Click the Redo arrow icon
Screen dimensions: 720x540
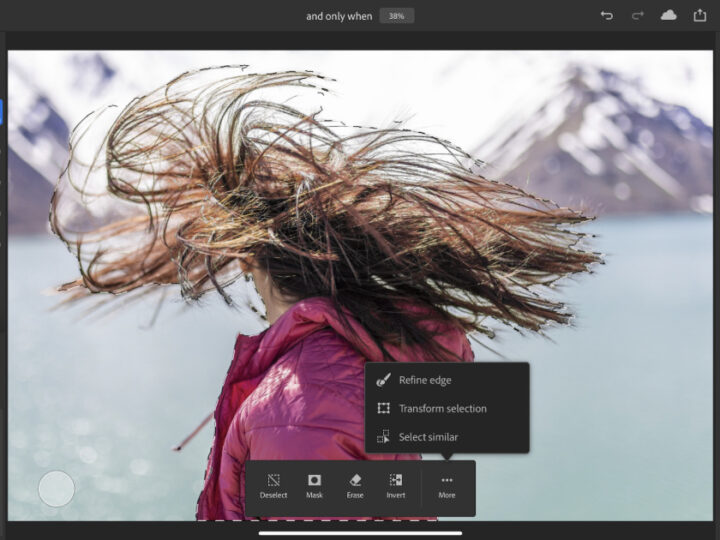click(637, 16)
